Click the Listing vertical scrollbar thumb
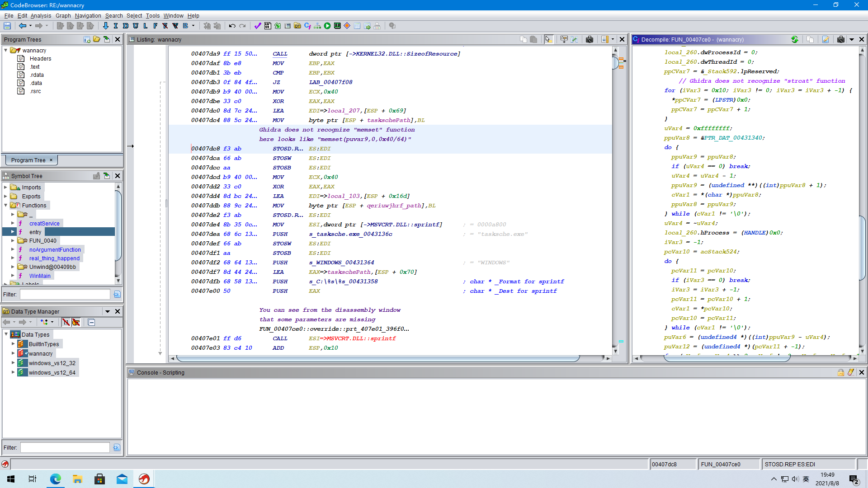The image size is (868, 488). tap(615, 62)
